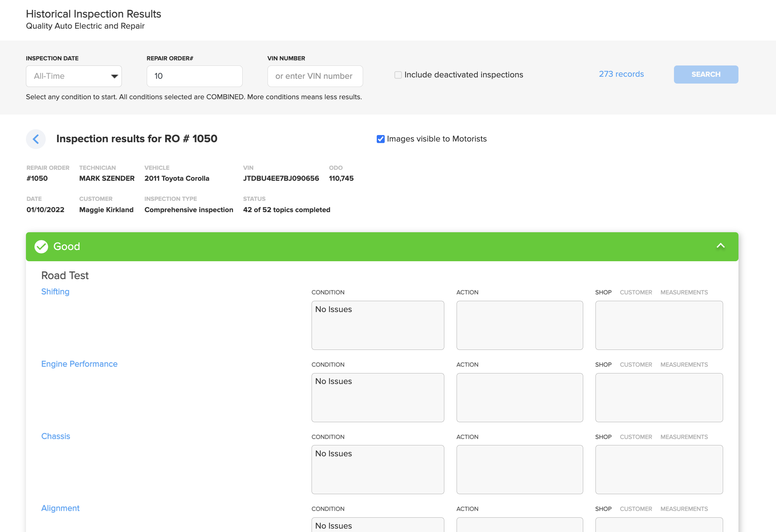Screen dimensions: 776x532
Task: Click the Shifting shop notes box
Action: [x=659, y=325]
